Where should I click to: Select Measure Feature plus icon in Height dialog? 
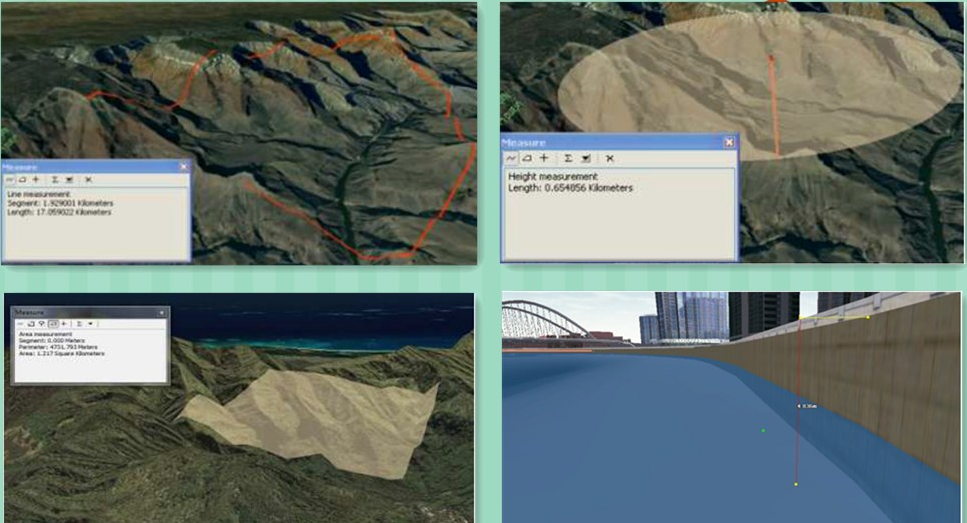[x=544, y=158]
